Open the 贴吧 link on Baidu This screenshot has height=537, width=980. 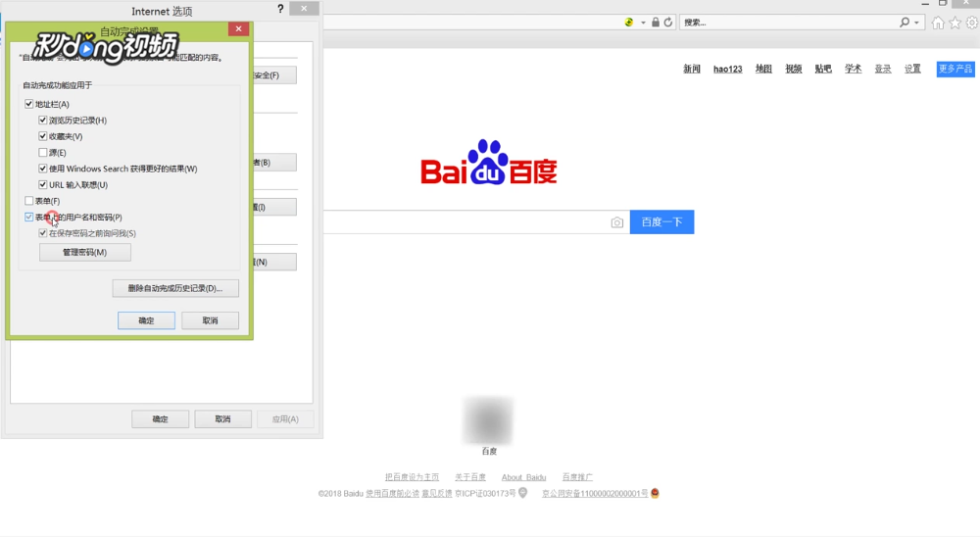(x=823, y=69)
